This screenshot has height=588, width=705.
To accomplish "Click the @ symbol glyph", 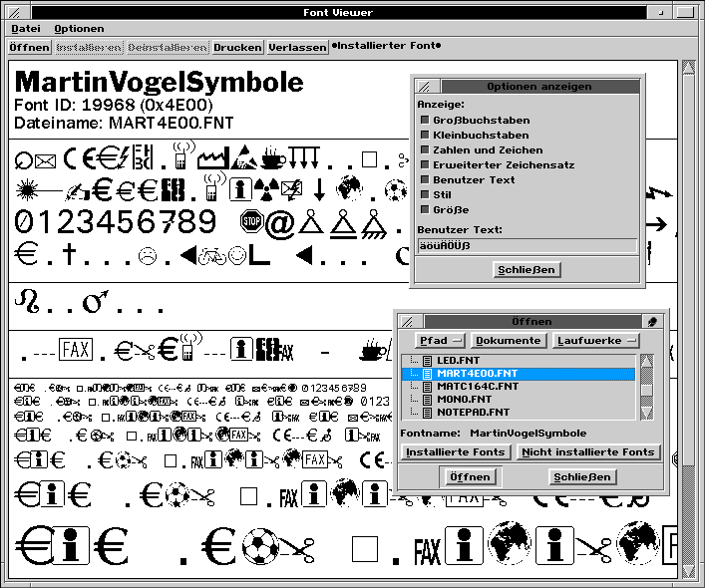I will 280,223.
